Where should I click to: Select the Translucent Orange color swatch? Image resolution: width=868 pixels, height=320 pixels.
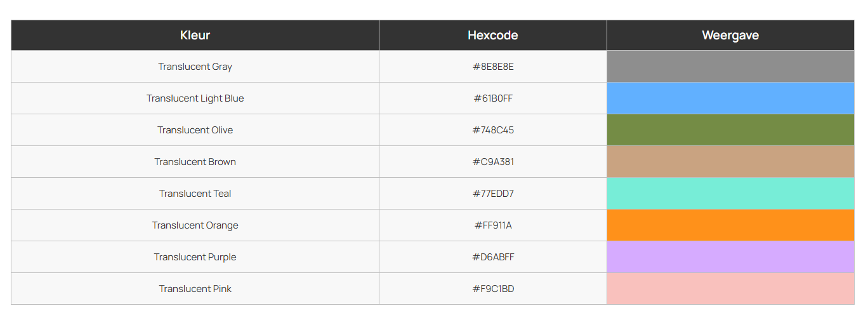click(730, 225)
